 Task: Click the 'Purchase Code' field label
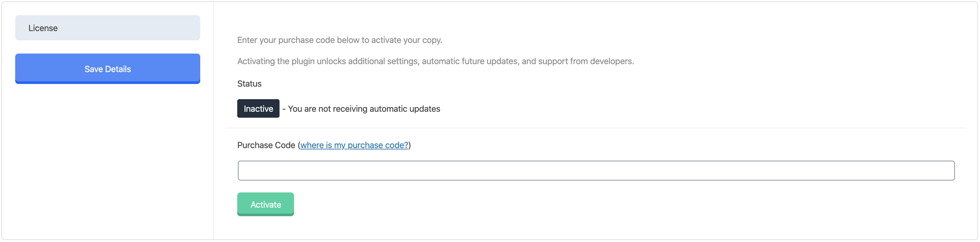266,145
